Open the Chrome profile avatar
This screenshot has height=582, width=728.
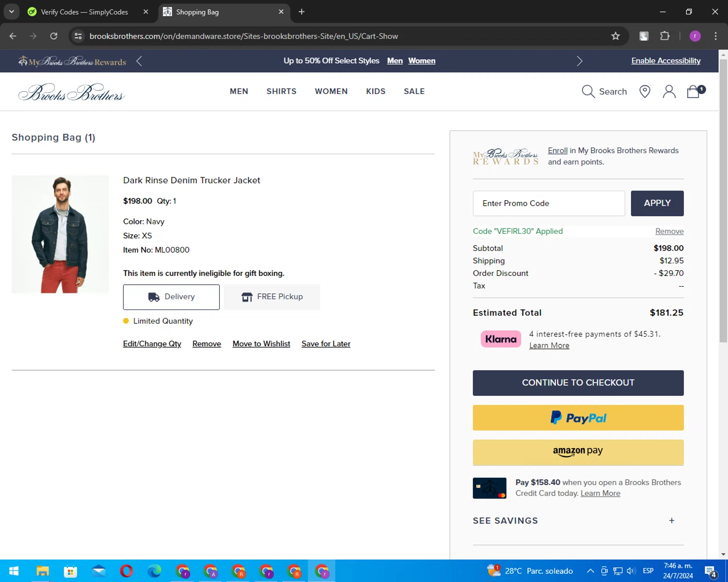coord(695,36)
